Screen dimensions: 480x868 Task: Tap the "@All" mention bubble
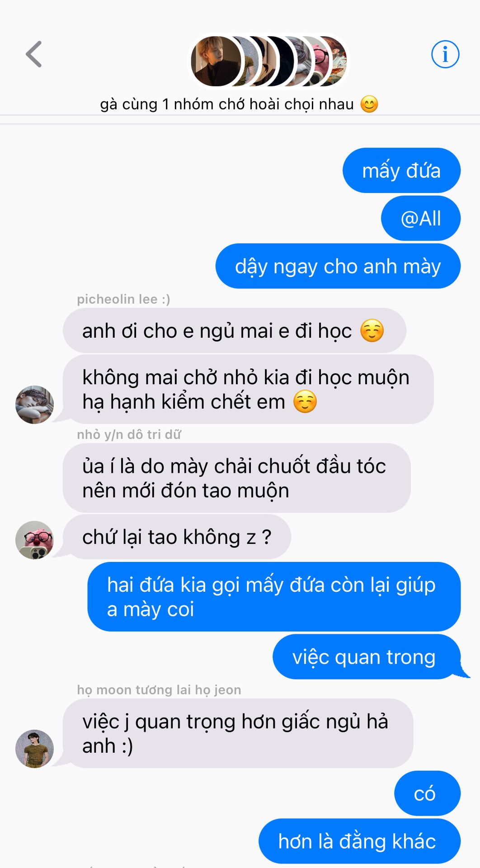pyautogui.click(x=420, y=218)
